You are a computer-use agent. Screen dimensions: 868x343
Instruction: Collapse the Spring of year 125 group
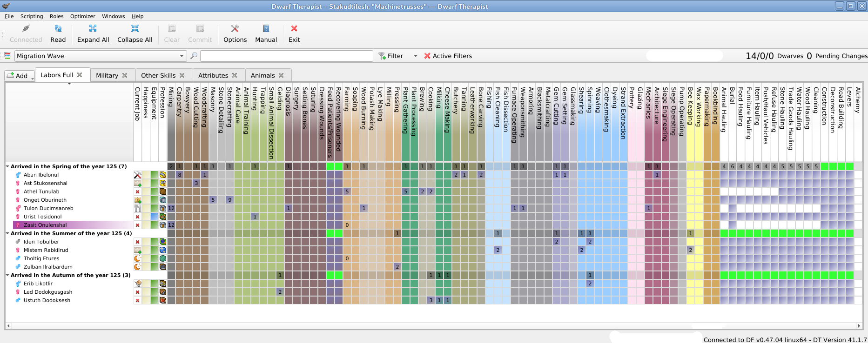tap(7, 166)
